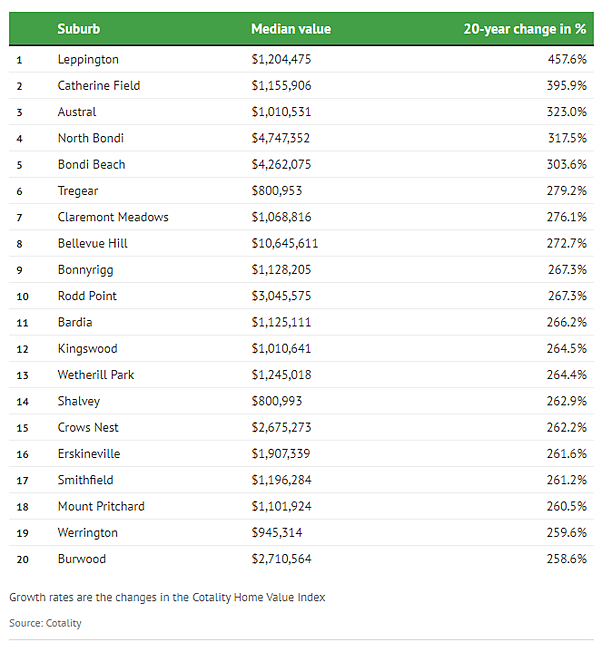
Task: Click rank number 10 for Rodd Point
Action: click(x=22, y=296)
